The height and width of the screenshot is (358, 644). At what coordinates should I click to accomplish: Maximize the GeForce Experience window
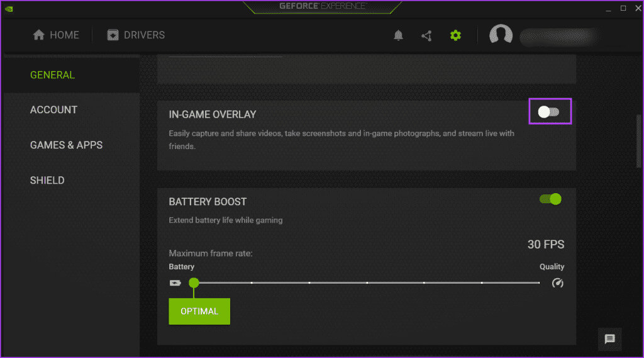pyautogui.click(x=623, y=8)
